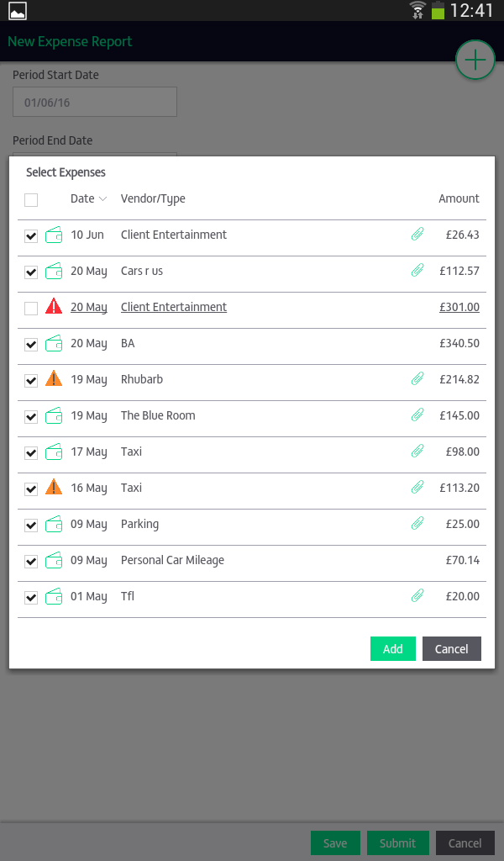Tap the orange warning icon for Rhubarb
This screenshot has width=504, height=861.
[54, 378]
